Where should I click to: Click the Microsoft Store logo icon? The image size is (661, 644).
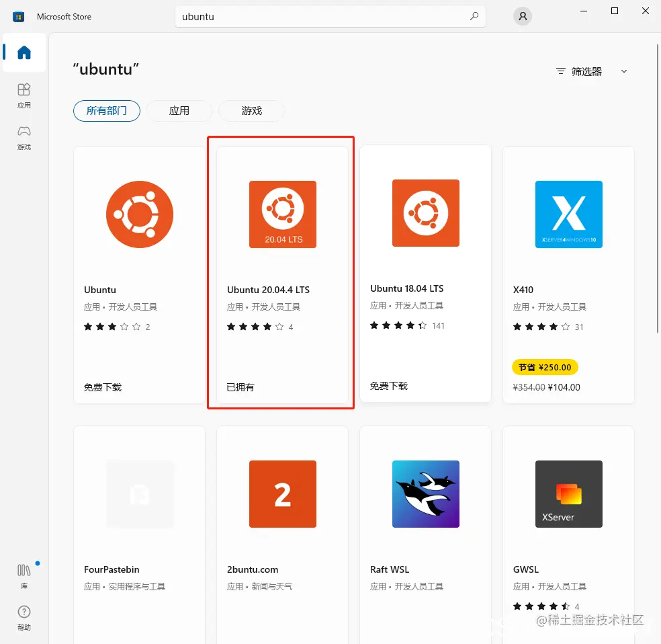18,17
